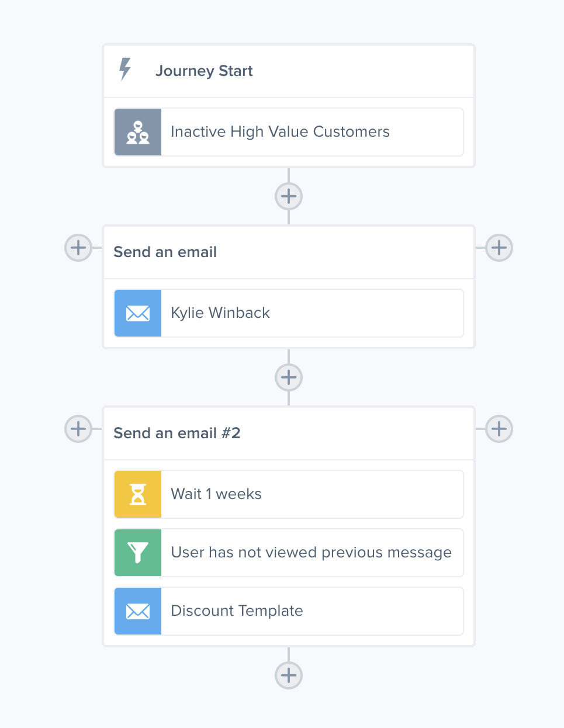Add step below Journey Start block

(289, 196)
